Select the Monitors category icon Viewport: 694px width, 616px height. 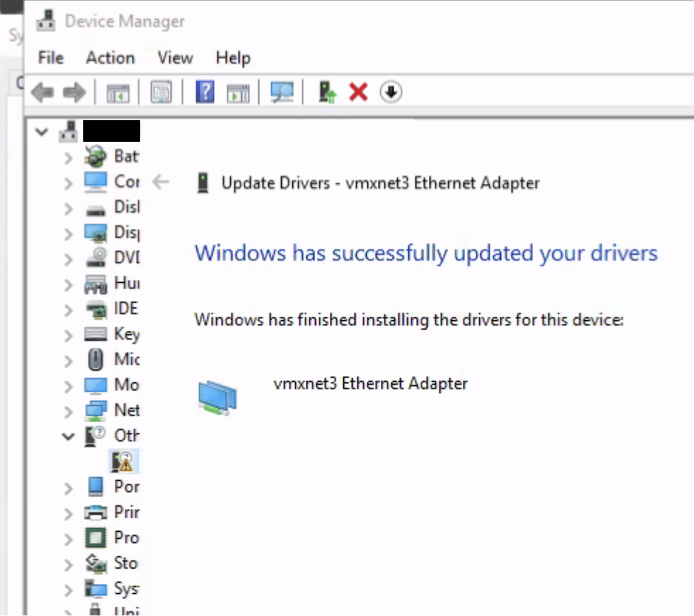95,385
